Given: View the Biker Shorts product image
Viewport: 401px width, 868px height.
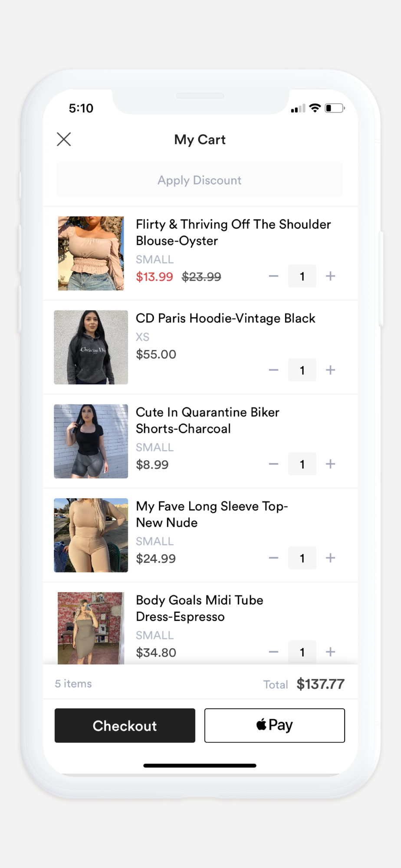Looking at the screenshot, I should click(91, 441).
